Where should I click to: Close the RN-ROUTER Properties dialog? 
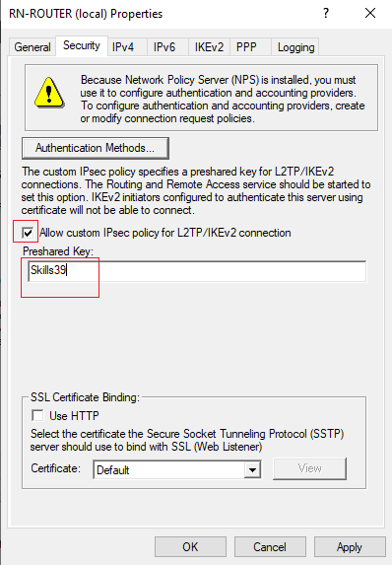click(370, 14)
